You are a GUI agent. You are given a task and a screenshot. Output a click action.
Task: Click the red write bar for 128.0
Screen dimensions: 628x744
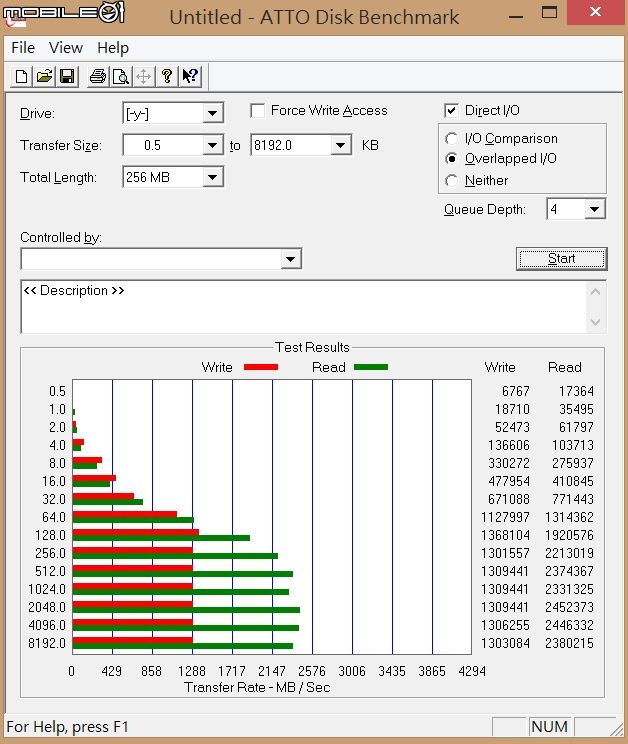(136, 532)
